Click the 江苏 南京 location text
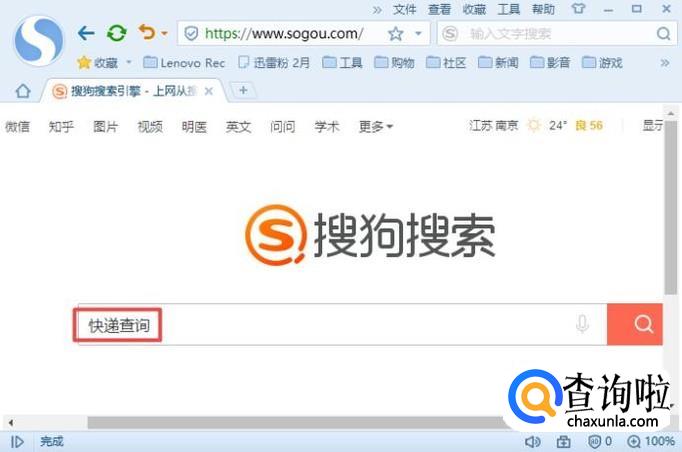This screenshot has height=452, width=682. tap(494, 126)
